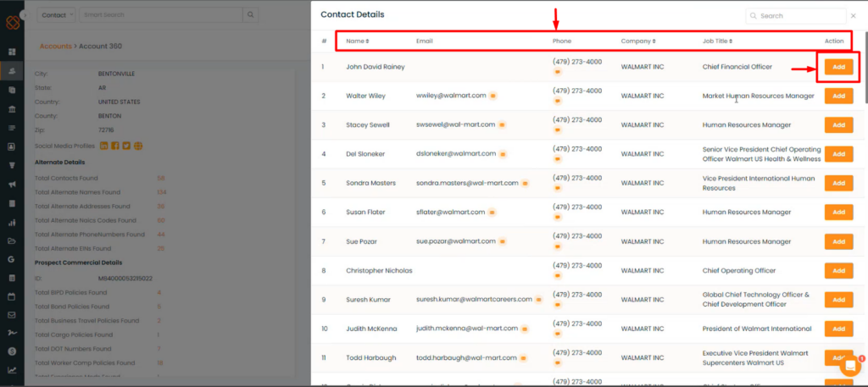Expand the sidebar with the arrow toggle
Viewport: 868px width, 387px height.
coord(25,15)
